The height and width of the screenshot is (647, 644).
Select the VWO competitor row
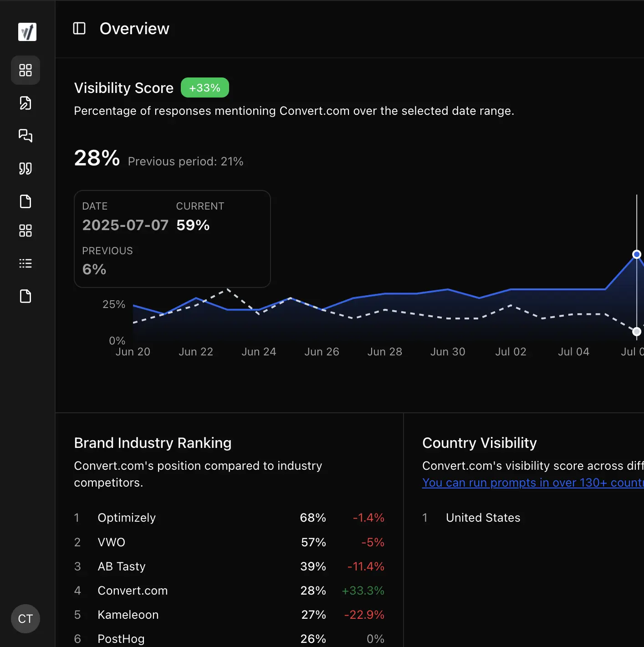pos(112,542)
